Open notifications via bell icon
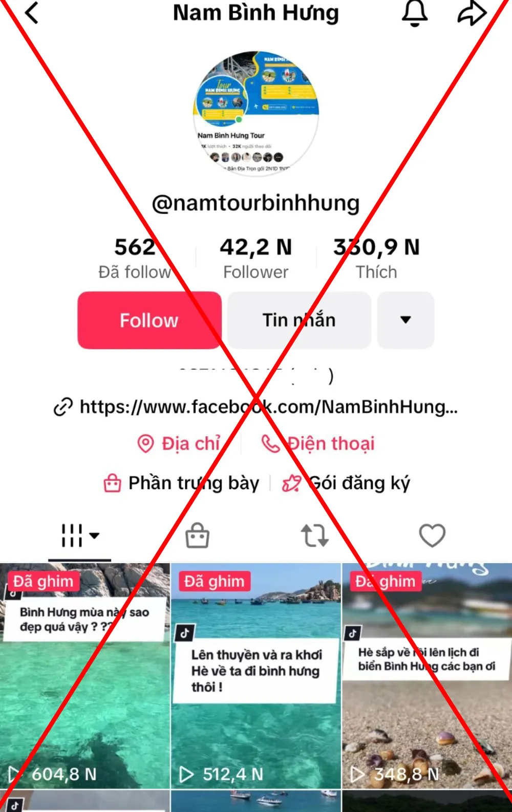 (x=414, y=13)
